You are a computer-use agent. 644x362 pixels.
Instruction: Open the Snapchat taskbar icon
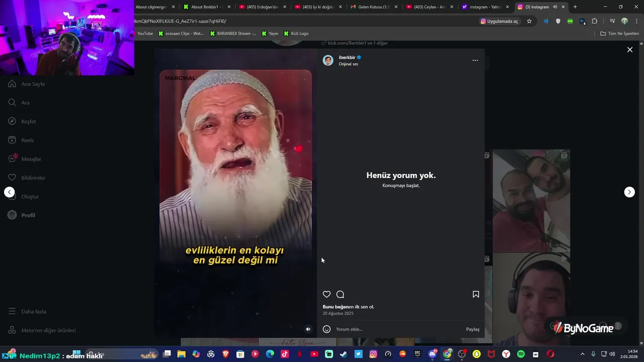click(476, 354)
